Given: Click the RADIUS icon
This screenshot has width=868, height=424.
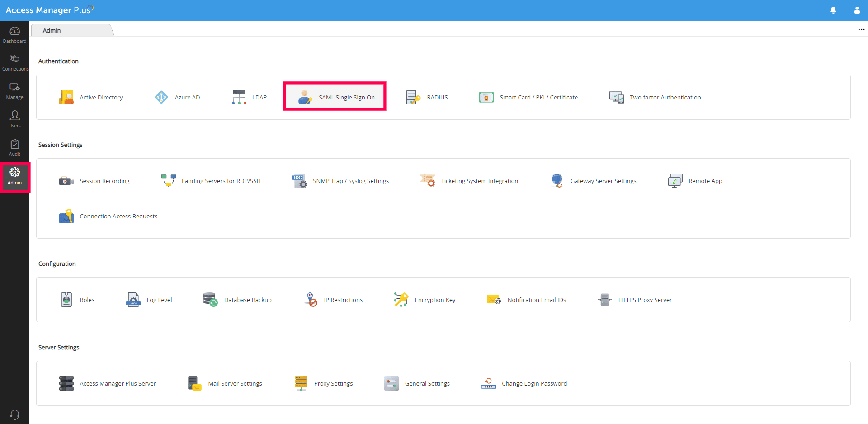Looking at the screenshot, I should (413, 97).
